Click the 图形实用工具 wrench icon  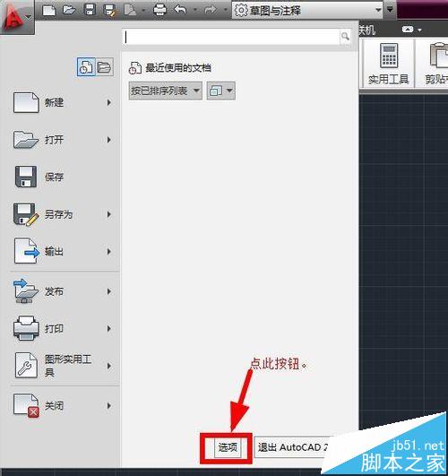(26, 365)
